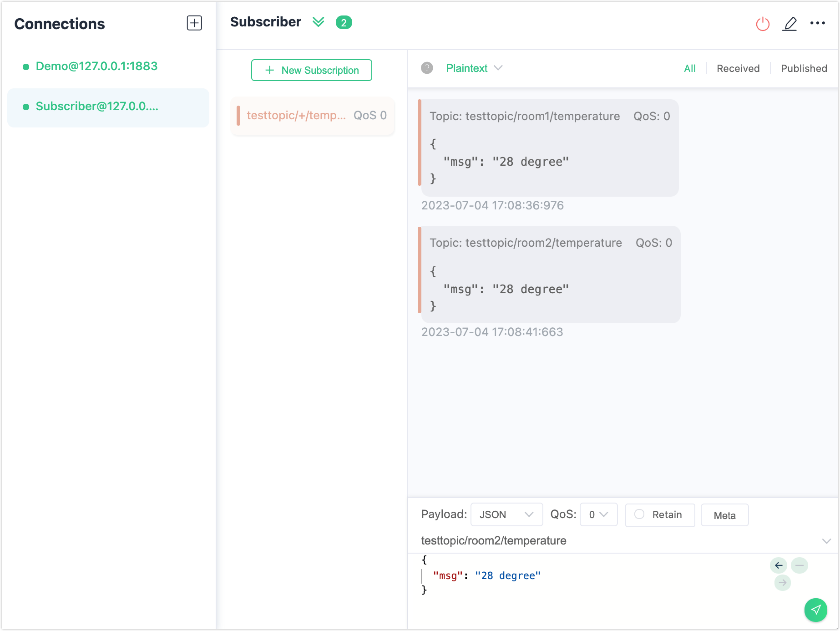Switch to the Published messages tab
This screenshot has height=631, width=840.
(804, 68)
